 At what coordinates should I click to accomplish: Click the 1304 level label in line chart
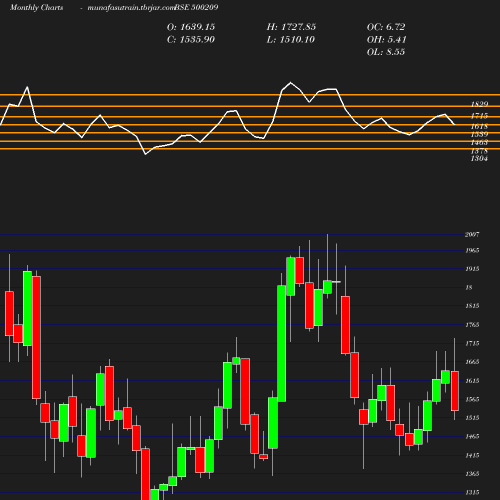point(479,159)
